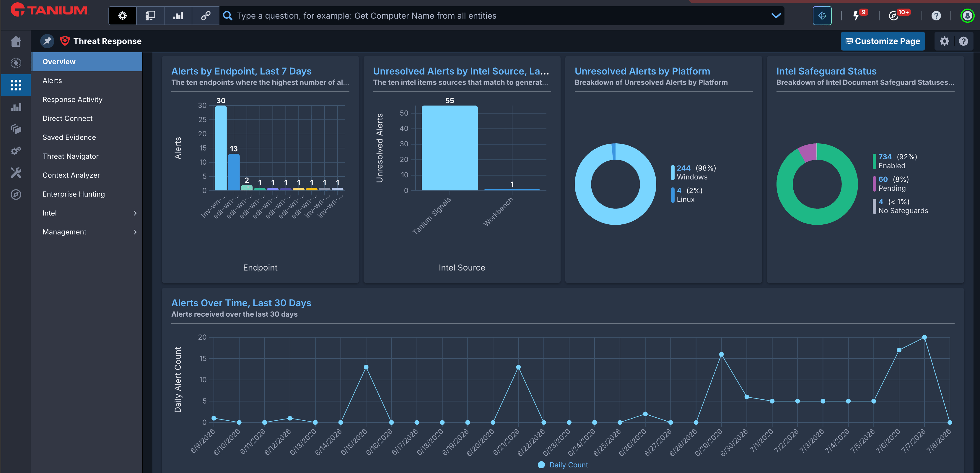Open the blue-bordered box icon near the alerts bolt
980x473 pixels.
pos(822,16)
